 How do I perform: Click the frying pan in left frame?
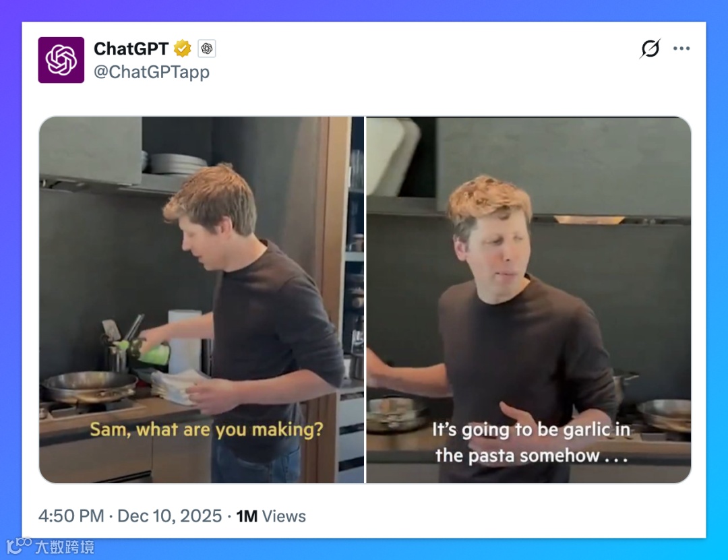pos(89,385)
